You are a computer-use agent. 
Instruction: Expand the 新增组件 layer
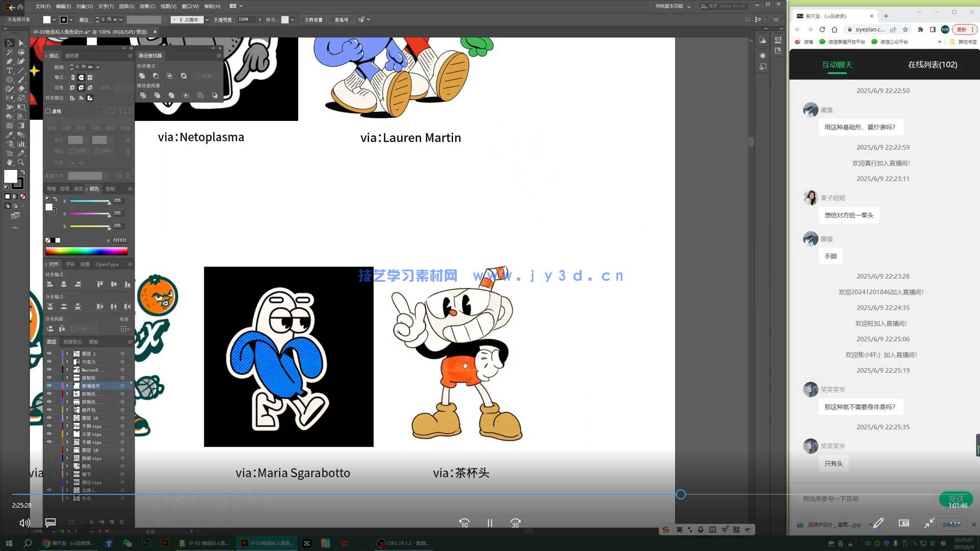[67, 385]
